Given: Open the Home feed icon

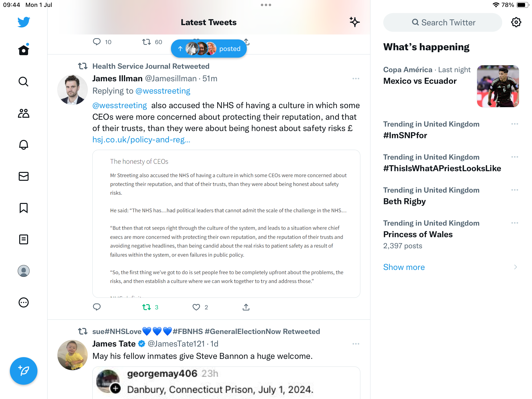Looking at the screenshot, I should [x=24, y=50].
